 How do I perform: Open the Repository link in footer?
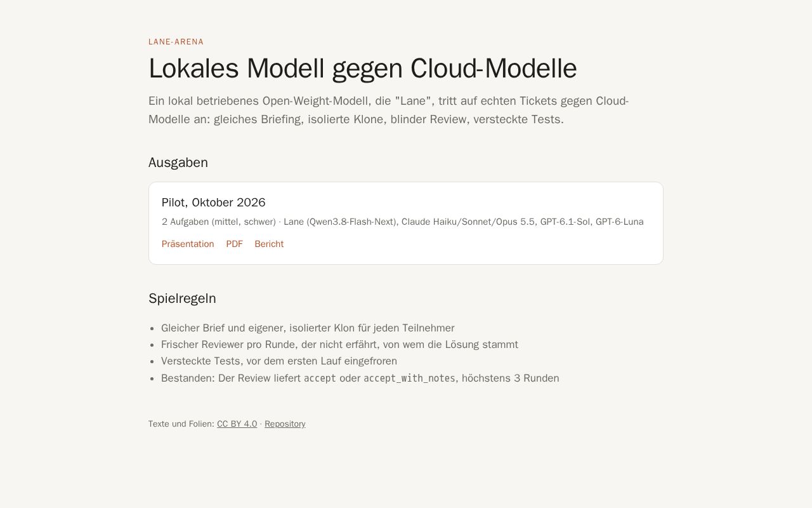[x=285, y=424]
